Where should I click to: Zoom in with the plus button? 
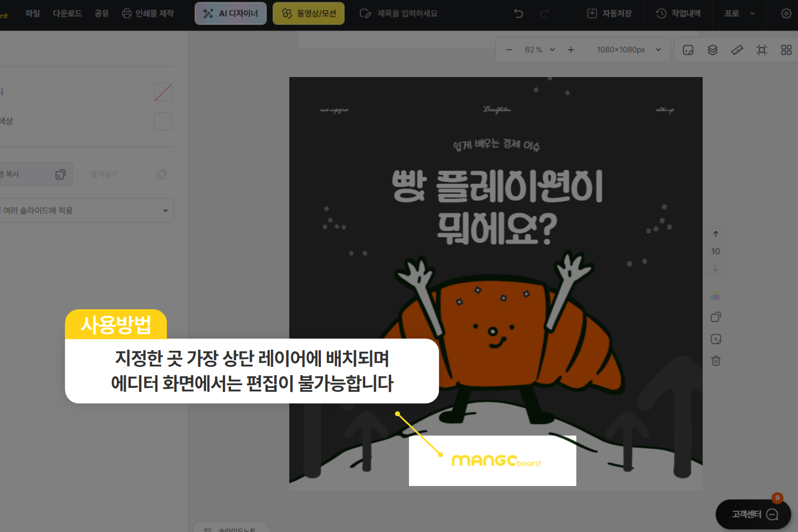pos(571,50)
